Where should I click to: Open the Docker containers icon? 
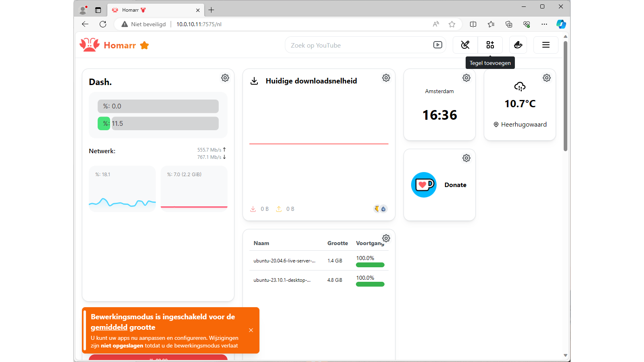pos(518,45)
